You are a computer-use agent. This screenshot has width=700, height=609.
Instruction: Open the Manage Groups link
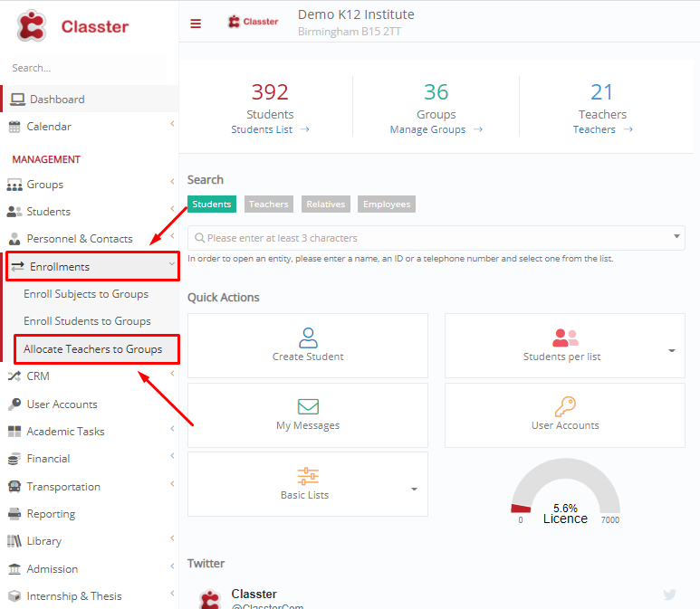click(427, 129)
